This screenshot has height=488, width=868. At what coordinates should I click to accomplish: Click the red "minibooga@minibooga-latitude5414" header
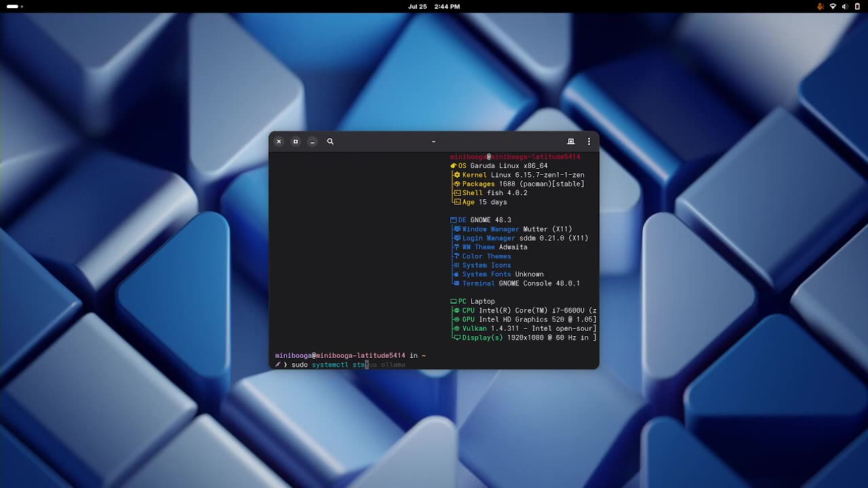tap(515, 157)
